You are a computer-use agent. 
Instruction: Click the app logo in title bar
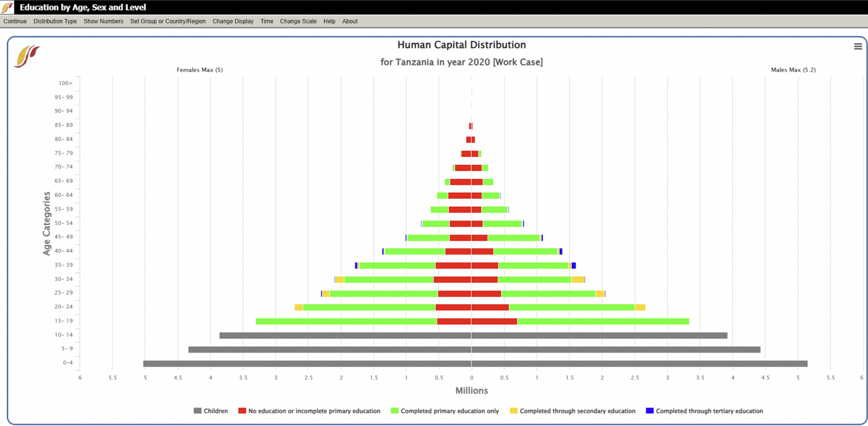8,8
